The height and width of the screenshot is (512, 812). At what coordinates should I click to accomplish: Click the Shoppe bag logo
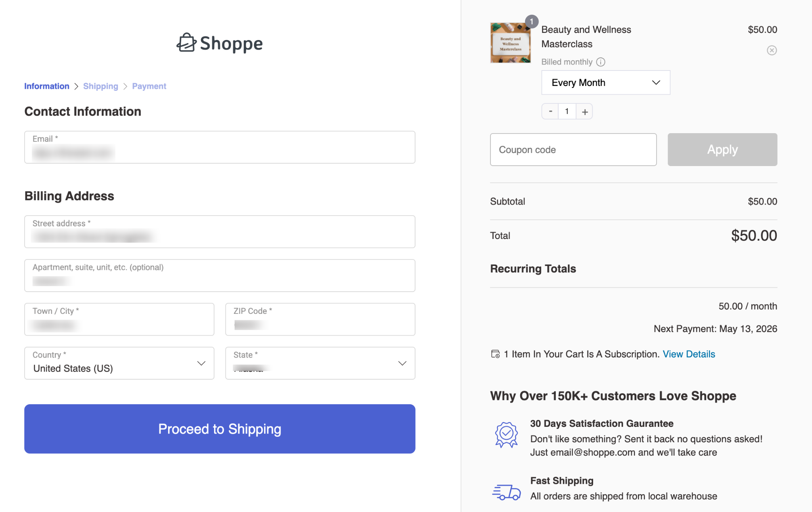pyautogui.click(x=186, y=43)
